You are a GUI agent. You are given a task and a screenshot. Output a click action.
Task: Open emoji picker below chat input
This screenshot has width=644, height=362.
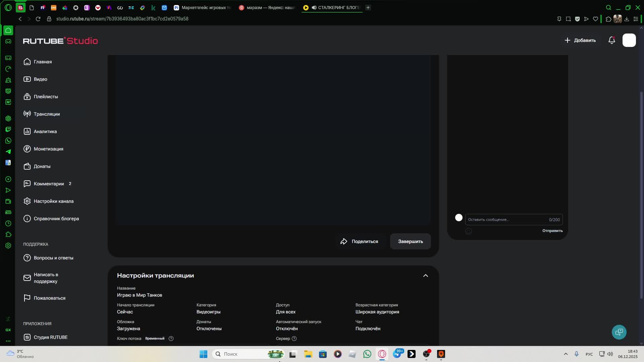click(x=469, y=231)
